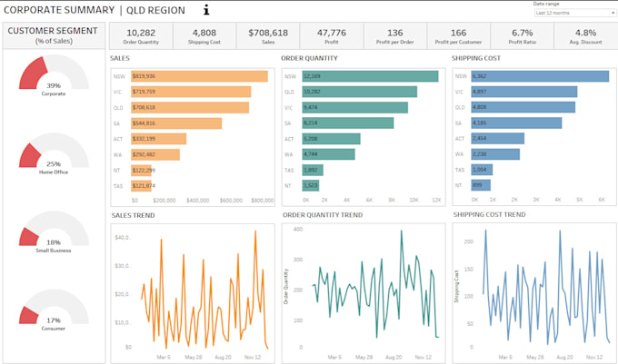Select NSW bar in Order Quantity chart
This screenshot has width=618, height=364.
[364, 77]
